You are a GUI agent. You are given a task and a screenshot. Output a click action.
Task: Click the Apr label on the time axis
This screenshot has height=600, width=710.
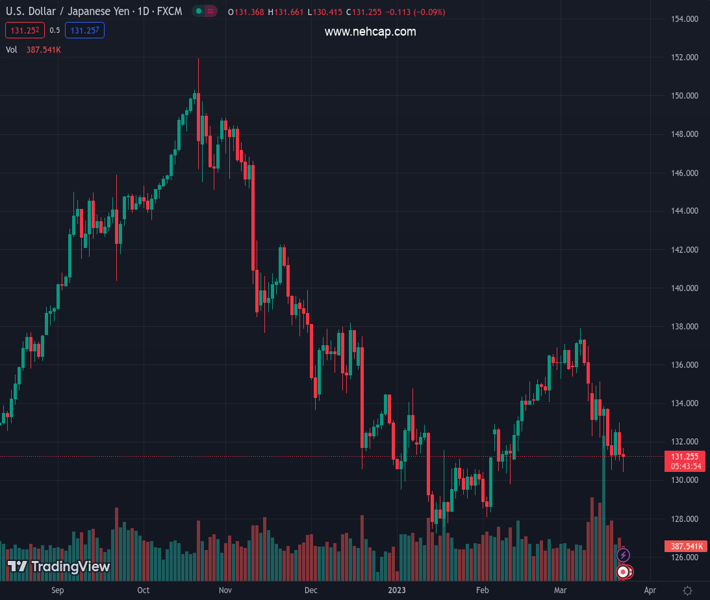point(650,591)
